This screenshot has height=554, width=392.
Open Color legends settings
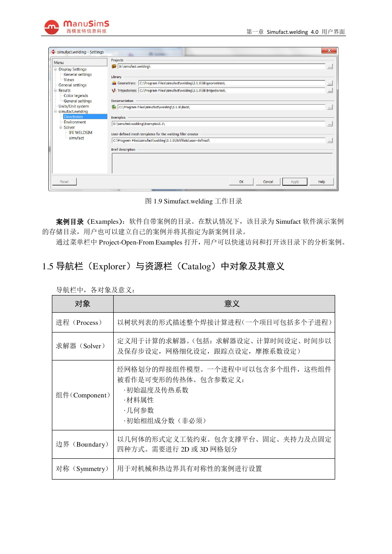tap(76, 96)
